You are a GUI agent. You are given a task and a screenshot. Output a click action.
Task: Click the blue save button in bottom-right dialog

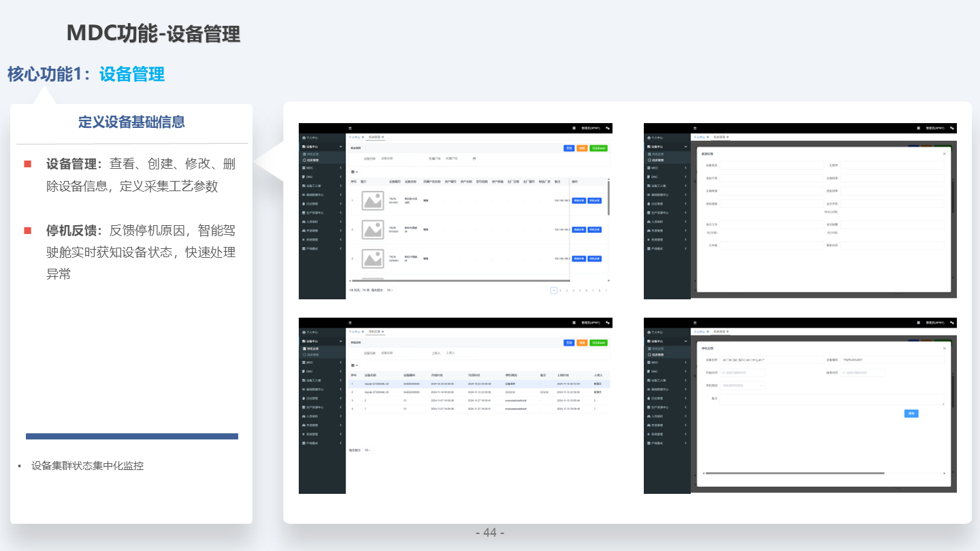[911, 414]
